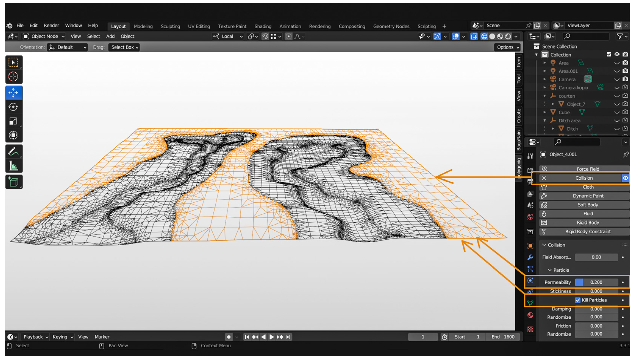The height and width of the screenshot is (364, 636).
Task: Select the Measure tool
Action: [13, 166]
